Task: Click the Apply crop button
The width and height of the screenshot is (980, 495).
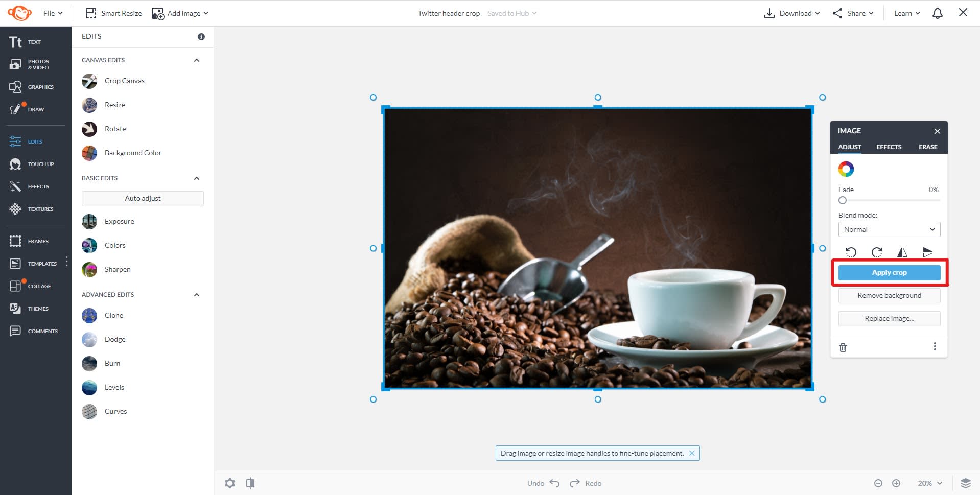Action: pyautogui.click(x=889, y=273)
